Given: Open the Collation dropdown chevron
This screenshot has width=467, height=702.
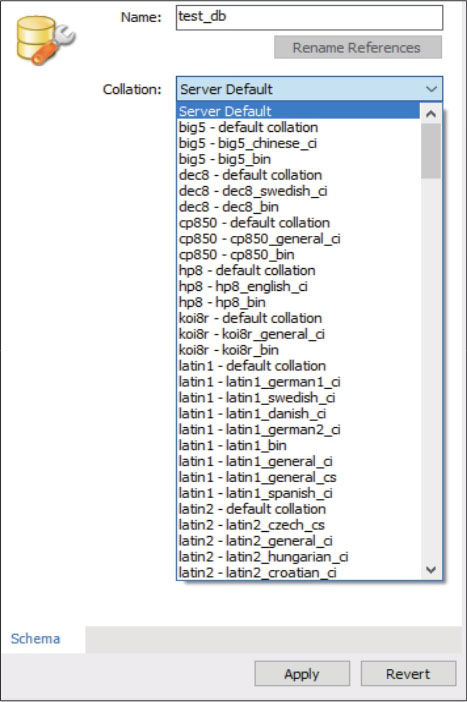Looking at the screenshot, I should click(431, 89).
